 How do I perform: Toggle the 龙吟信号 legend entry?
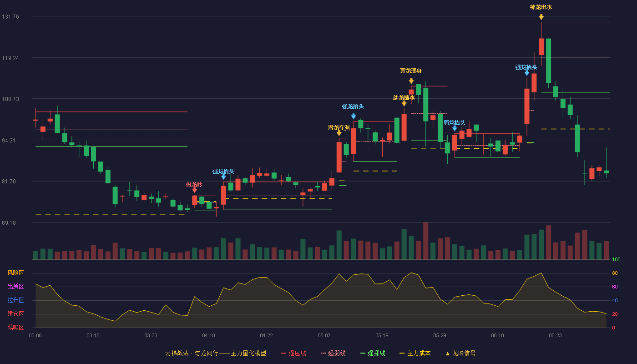click(460, 353)
